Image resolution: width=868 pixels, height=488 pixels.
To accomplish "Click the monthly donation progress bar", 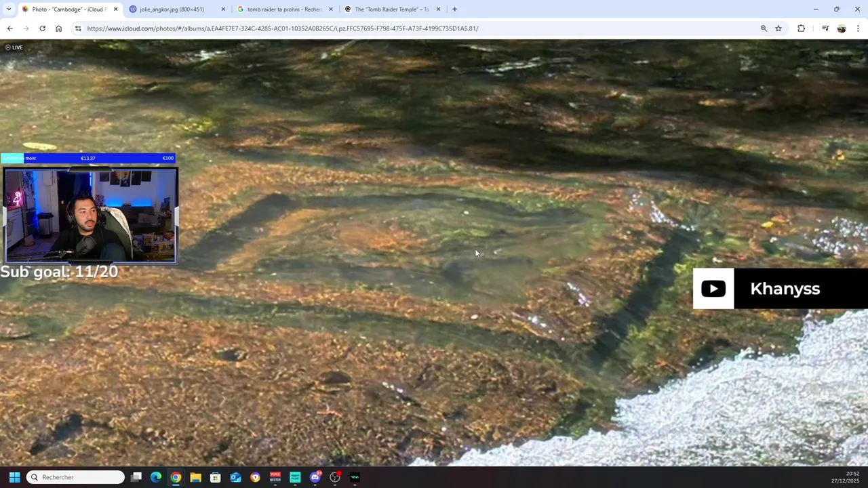I will tap(88, 158).
